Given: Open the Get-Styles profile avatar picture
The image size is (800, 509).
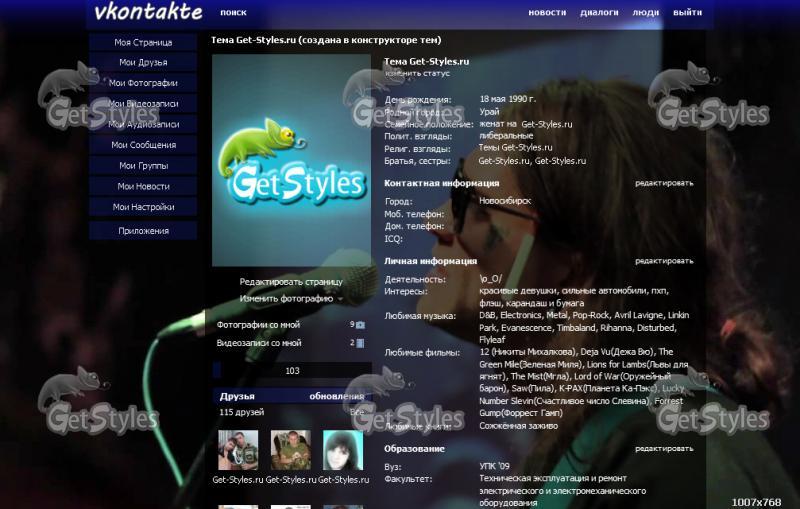Looking at the screenshot, I should point(291,160).
